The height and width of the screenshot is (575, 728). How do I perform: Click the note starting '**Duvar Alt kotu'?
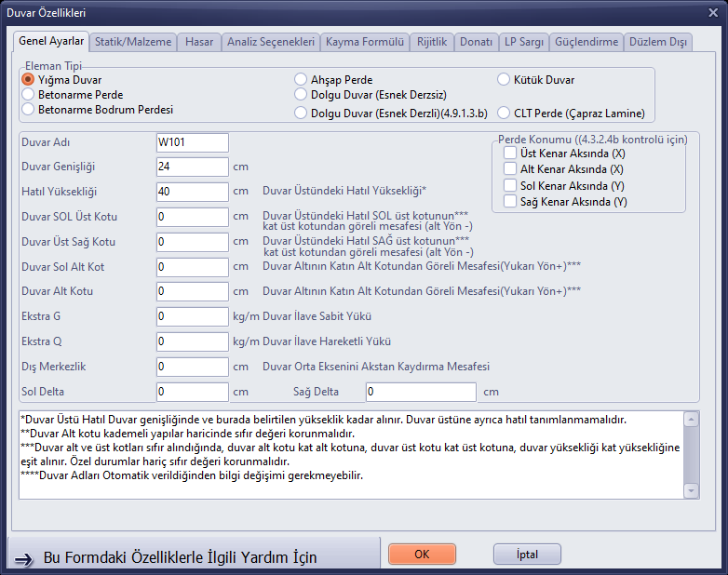tap(187, 434)
